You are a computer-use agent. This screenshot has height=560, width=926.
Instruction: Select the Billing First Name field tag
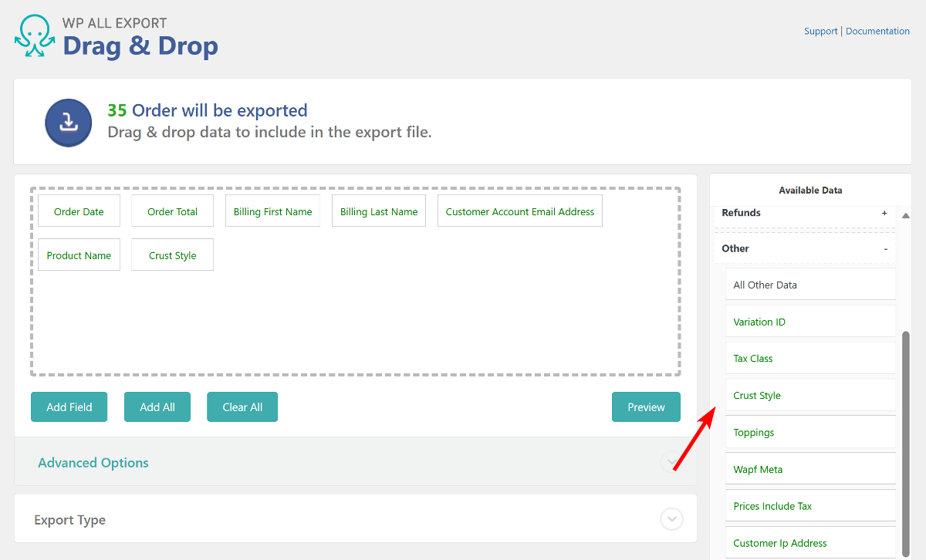click(x=272, y=210)
